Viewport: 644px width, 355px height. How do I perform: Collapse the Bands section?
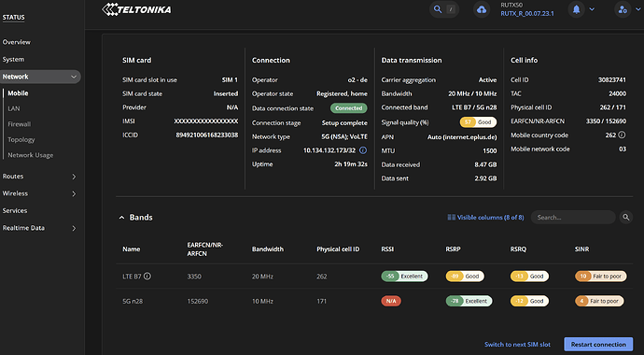(x=121, y=218)
